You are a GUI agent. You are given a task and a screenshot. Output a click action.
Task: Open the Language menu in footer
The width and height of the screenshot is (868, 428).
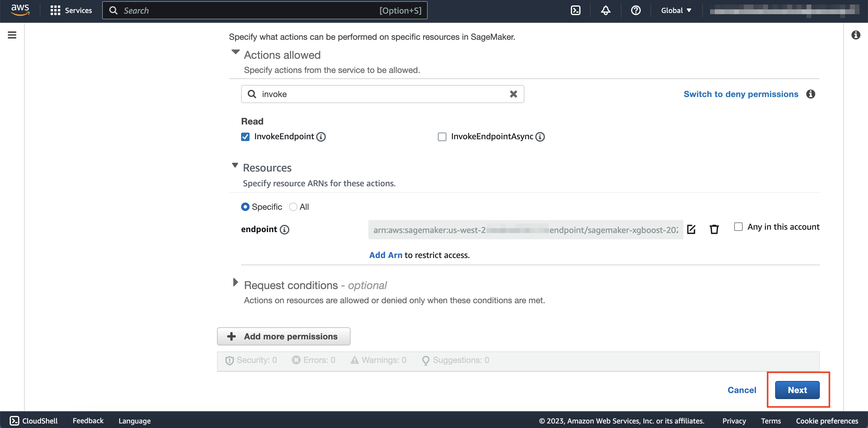pyautogui.click(x=134, y=421)
